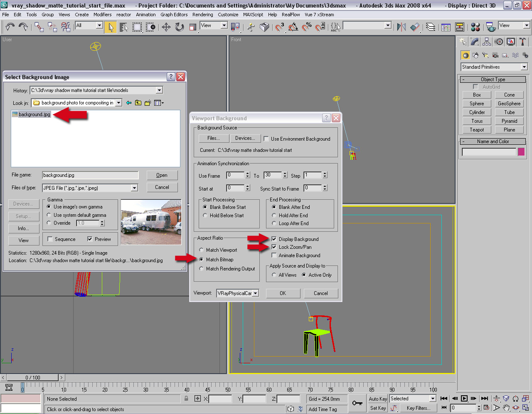The width and height of the screenshot is (532, 414).
Task: Open the Files of type dropdown
Action: tap(134, 188)
